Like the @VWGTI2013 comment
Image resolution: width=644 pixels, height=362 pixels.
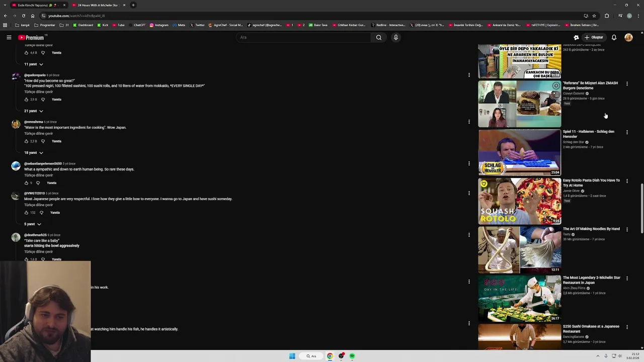pos(26,213)
